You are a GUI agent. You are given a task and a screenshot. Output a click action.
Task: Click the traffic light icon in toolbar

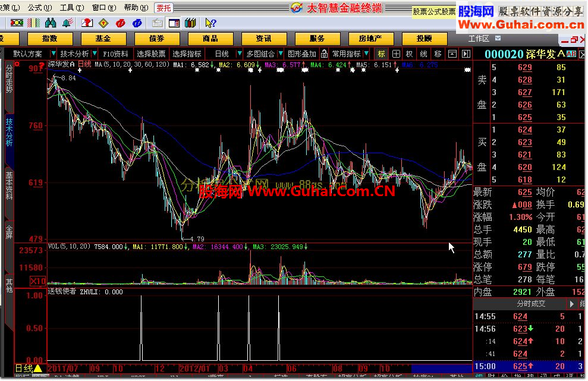coord(17,23)
